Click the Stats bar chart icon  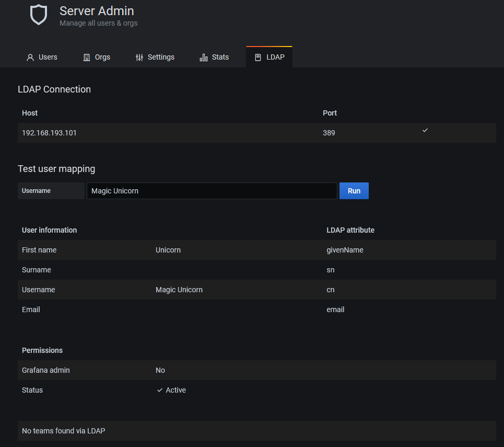pos(204,58)
